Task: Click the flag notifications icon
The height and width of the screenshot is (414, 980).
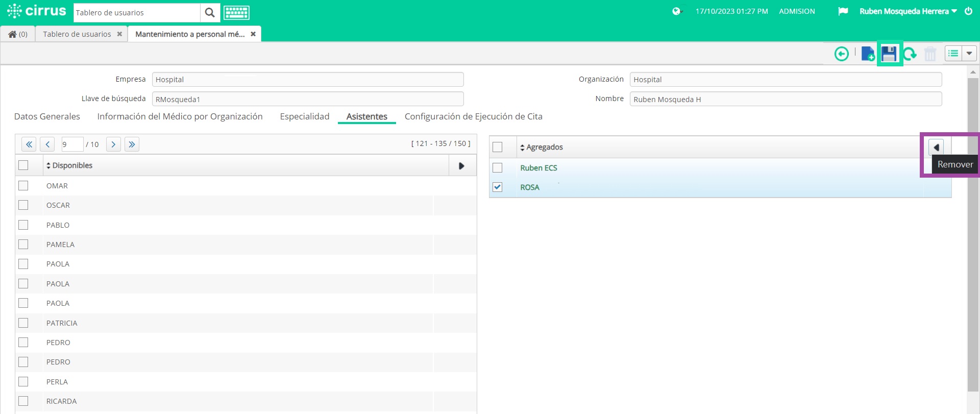Action: coord(843,11)
